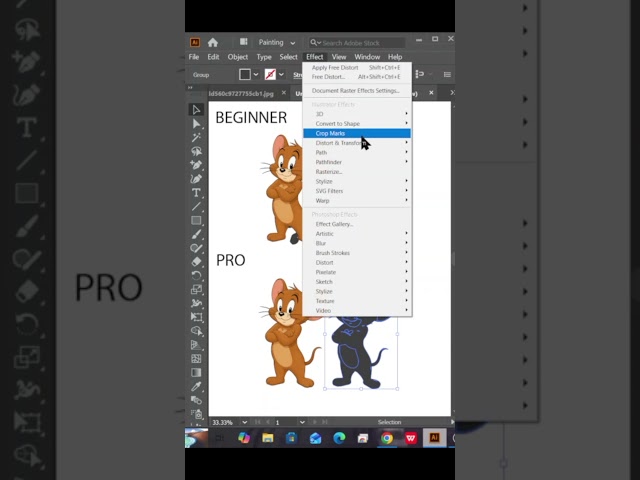This screenshot has height=480, width=640.
Task: Select the Scale tool
Action: pos(196,289)
